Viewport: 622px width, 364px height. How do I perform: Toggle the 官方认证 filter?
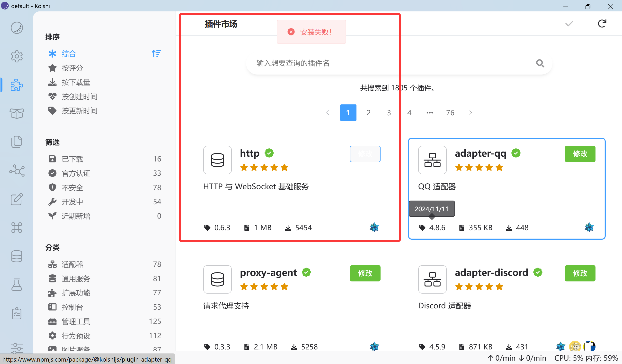coord(104,173)
